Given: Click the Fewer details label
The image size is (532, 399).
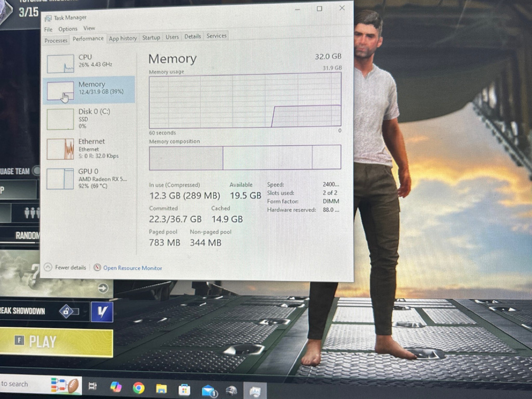Looking at the screenshot, I should pos(71,268).
